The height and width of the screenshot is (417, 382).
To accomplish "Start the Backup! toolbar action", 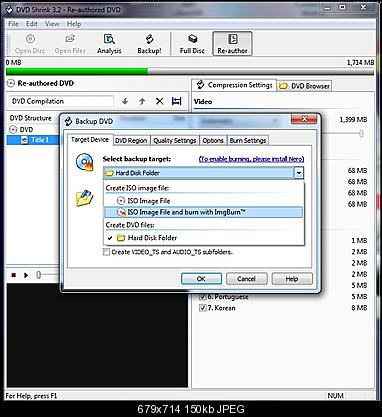I will (x=149, y=44).
